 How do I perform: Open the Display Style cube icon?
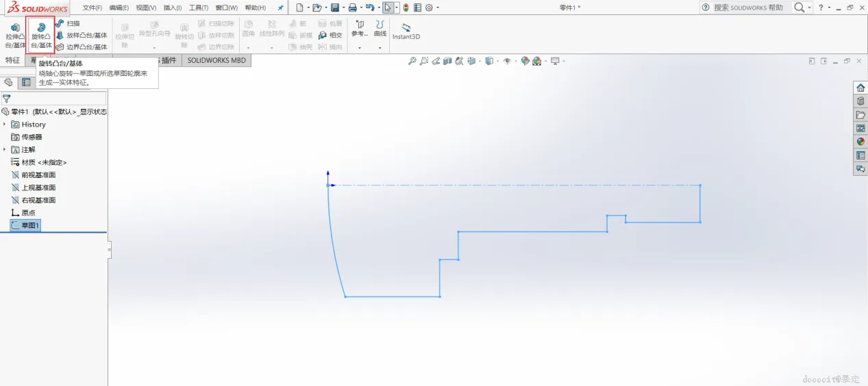click(489, 61)
